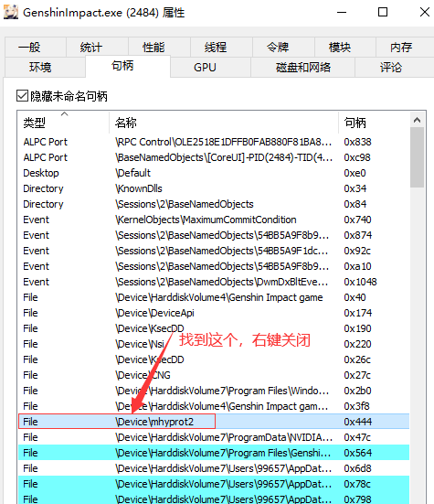Viewport: 434px width, 504px height.
Task: Maximize the properties window
Action: coord(383,12)
